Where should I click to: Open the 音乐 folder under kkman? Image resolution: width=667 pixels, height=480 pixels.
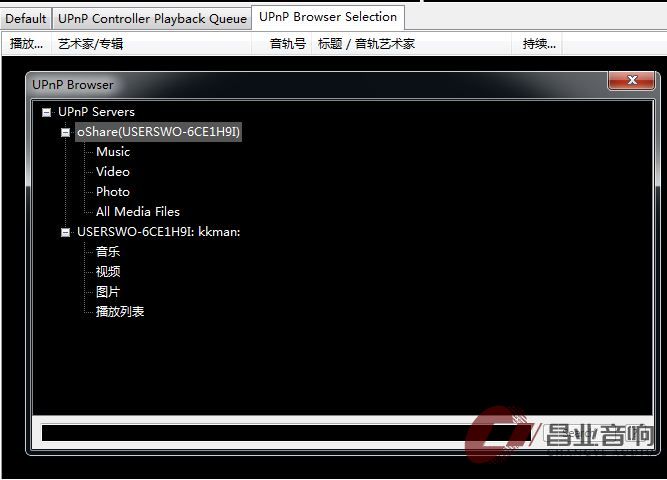click(x=108, y=251)
